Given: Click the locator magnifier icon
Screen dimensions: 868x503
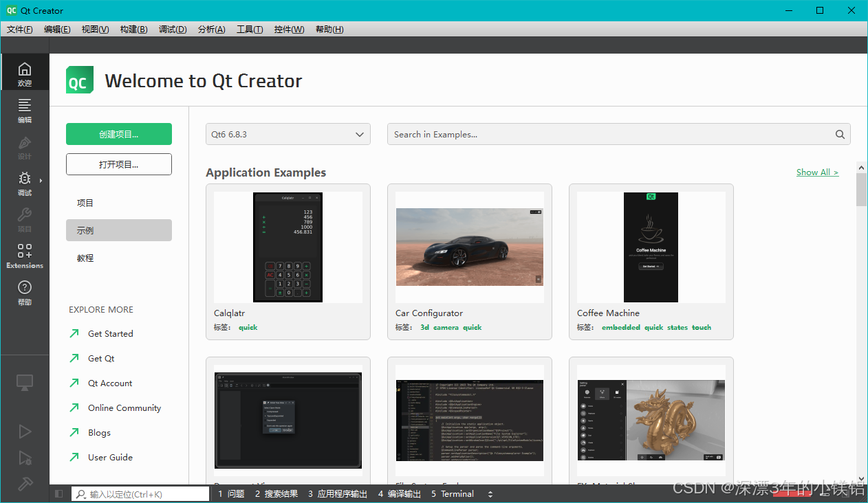Looking at the screenshot, I should coord(81,494).
